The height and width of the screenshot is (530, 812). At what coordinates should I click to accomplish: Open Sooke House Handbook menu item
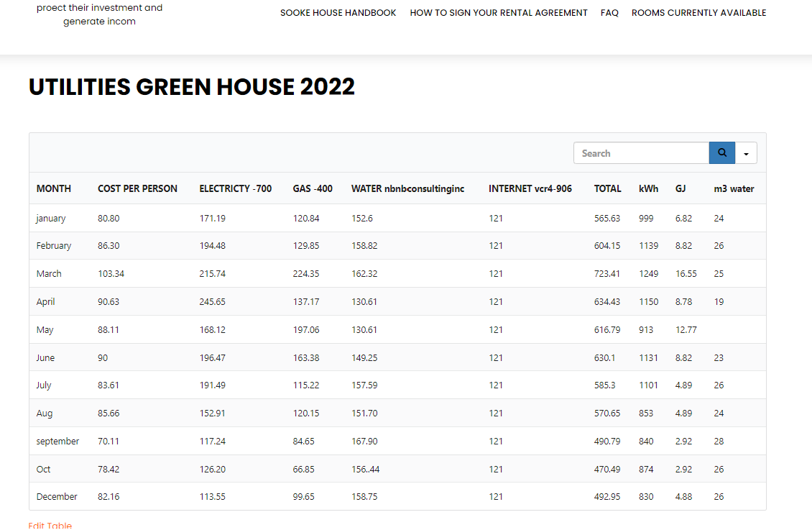pyautogui.click(x=338, y=13)
